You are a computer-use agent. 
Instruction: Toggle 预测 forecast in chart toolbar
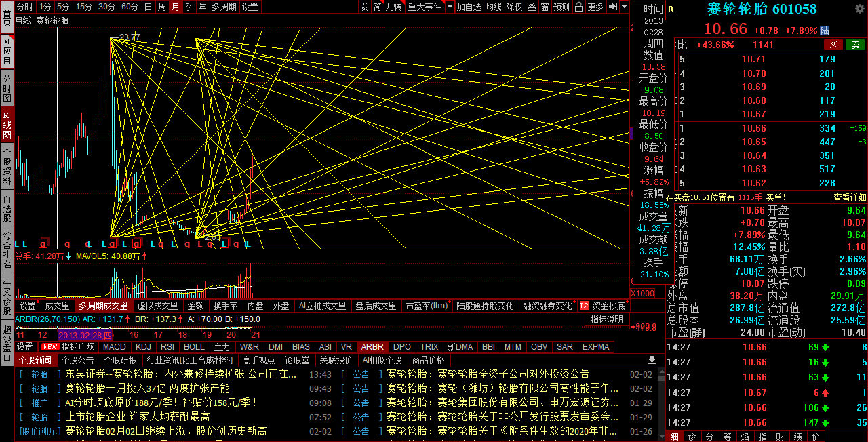561,7
